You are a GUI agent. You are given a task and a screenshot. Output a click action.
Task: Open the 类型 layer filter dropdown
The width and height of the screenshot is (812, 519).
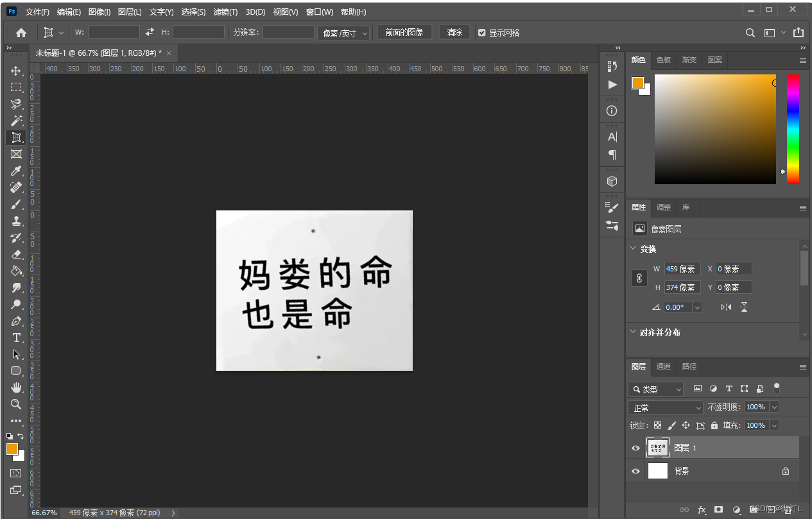(655, 389)
